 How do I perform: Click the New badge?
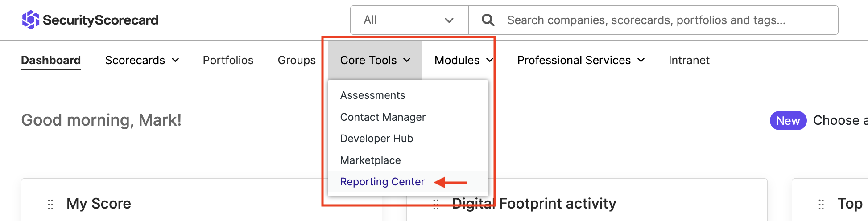point(788,121)
